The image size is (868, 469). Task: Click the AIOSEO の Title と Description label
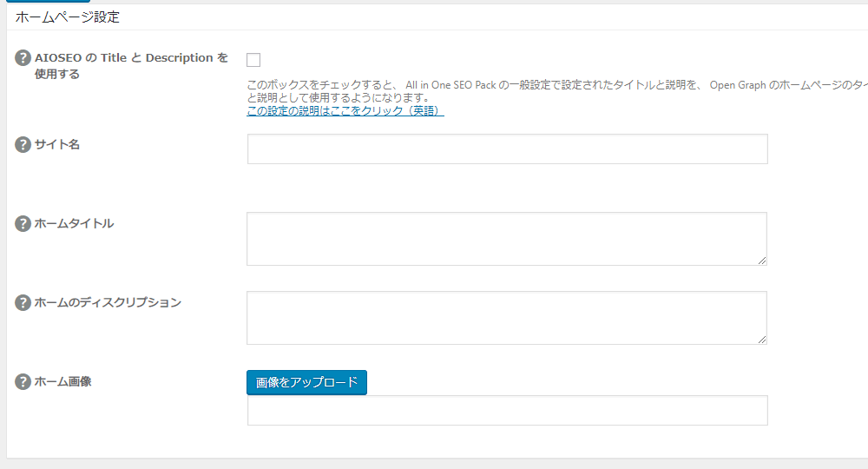click(x=130, y=58)
